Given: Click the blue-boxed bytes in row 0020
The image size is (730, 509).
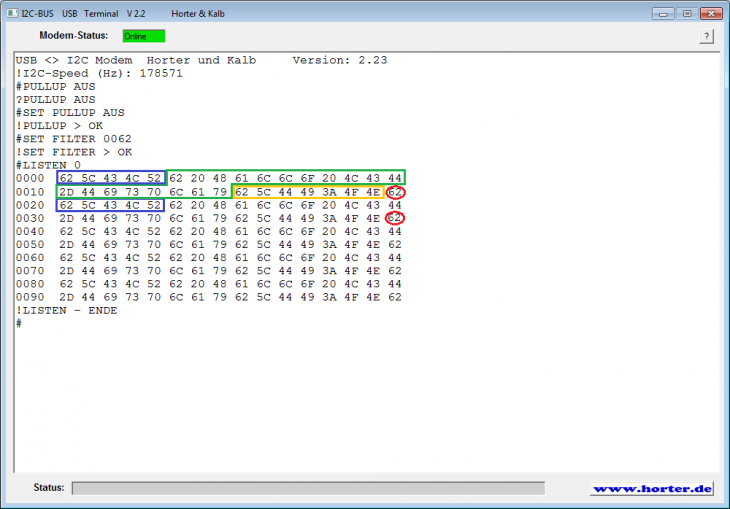Looking at the screenshot, I should coord(110,205).
